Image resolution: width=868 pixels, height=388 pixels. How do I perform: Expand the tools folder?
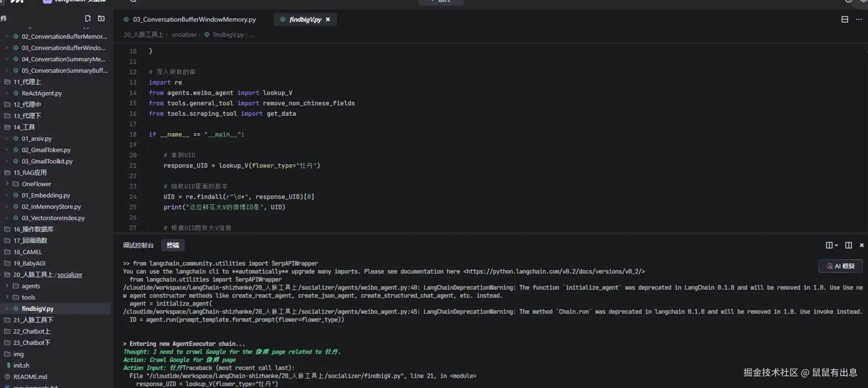[x=28, y=297]
